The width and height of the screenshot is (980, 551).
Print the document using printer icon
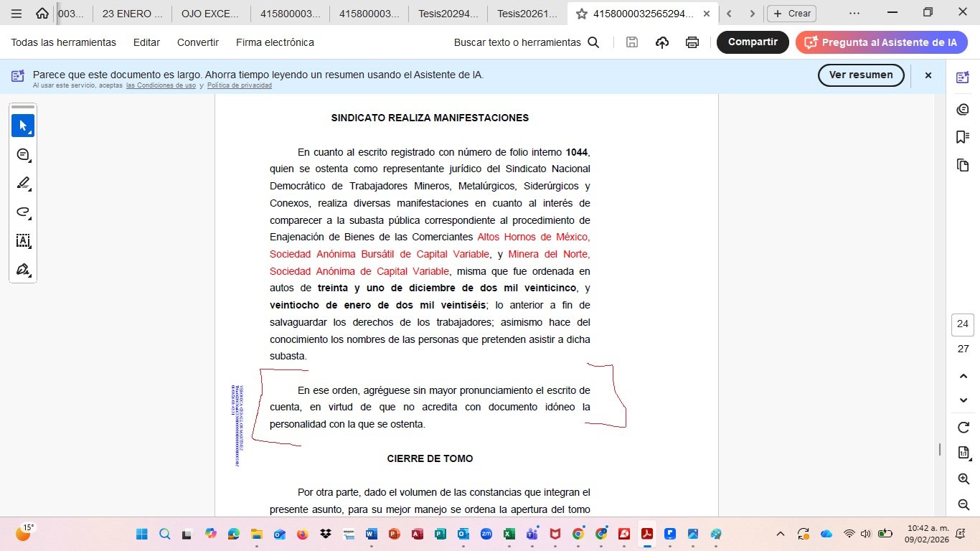tap(692, 42)
